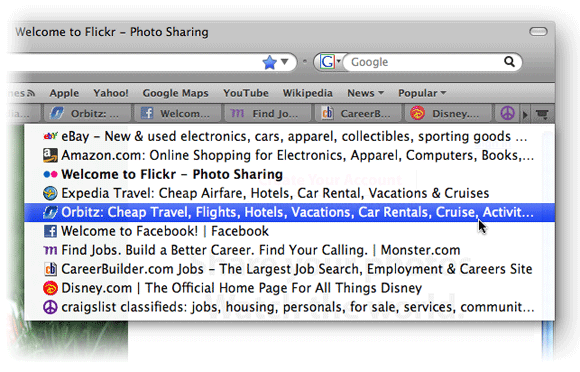
Task: Open the Wikipedia bookmark
Action: (307, 93)
